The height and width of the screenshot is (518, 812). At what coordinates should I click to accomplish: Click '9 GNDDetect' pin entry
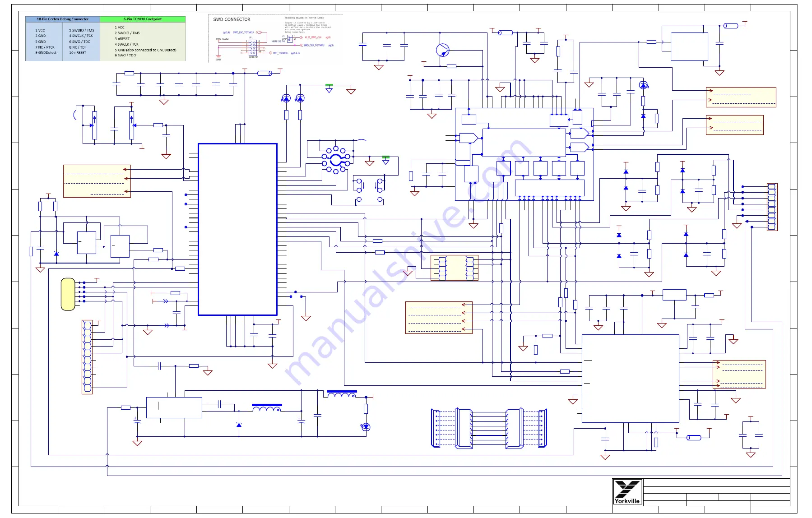pos(46,52)
